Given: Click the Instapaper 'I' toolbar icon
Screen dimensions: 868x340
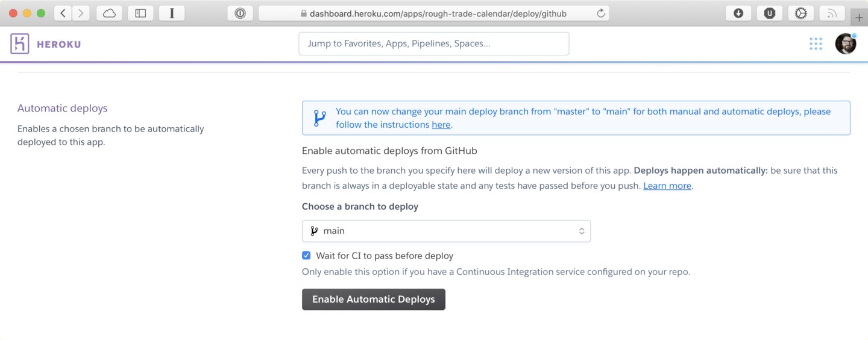Looking at the screenshot, I should tap(172, 13).
